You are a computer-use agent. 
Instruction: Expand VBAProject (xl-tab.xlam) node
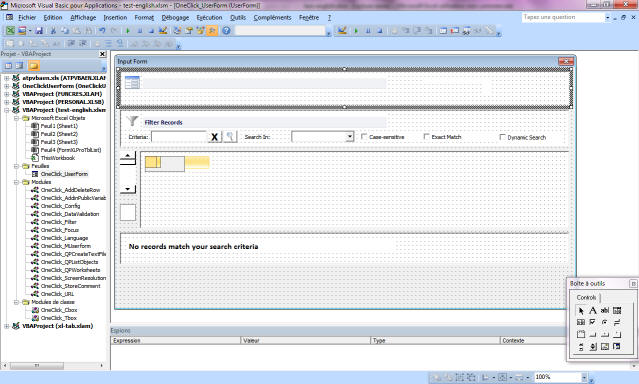[7, 326]
